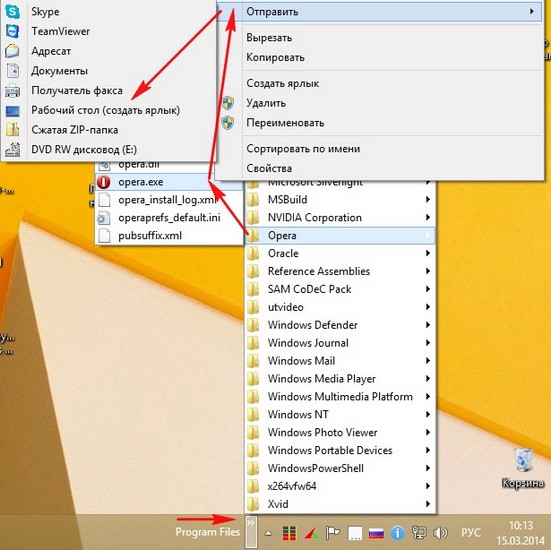Open the Windows Photo Viewer folder

coord(340,433)
